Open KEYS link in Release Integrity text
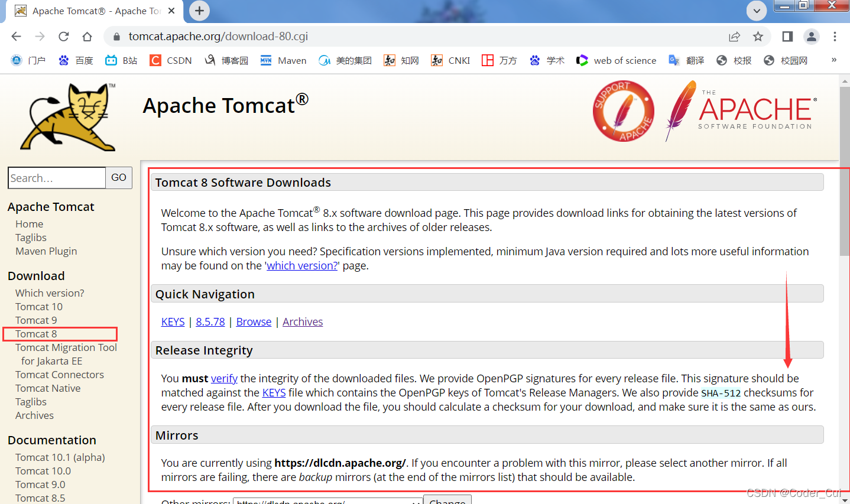Screen dimensions: 850x504 click(274, 393)
